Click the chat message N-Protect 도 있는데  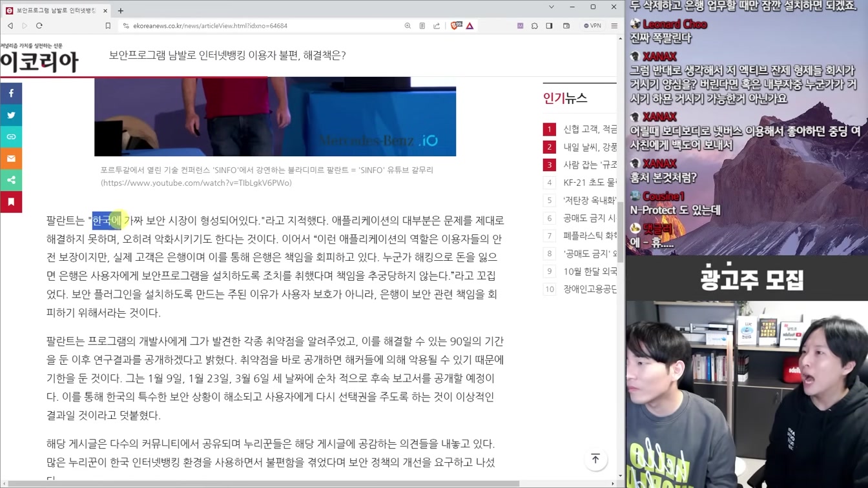675,210
